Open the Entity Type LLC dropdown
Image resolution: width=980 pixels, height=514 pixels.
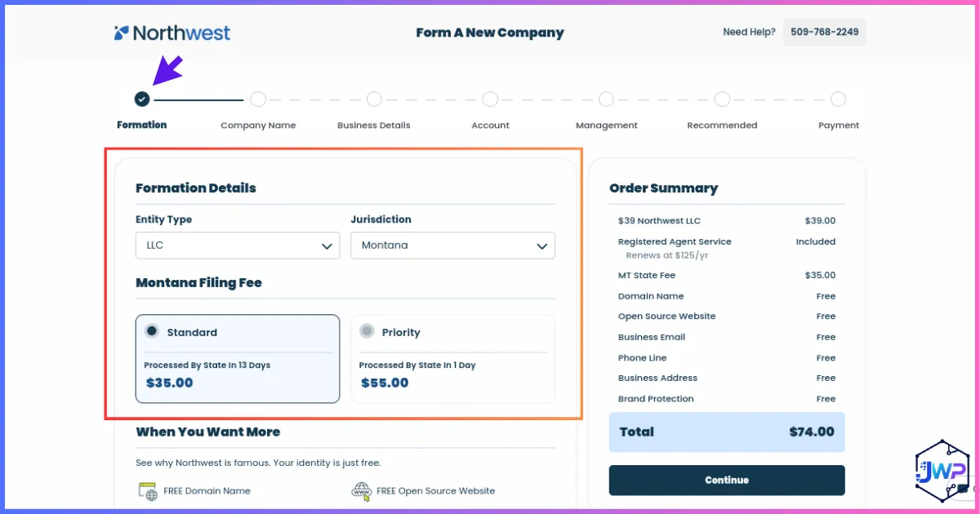(x=238, y=246)
